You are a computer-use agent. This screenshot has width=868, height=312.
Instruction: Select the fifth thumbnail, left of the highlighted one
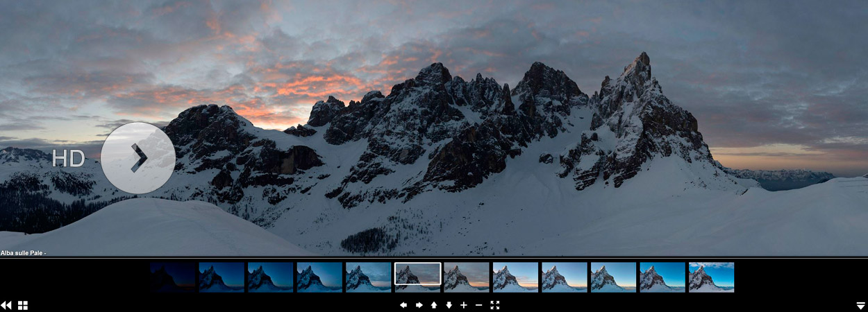[x=369, y=277]
